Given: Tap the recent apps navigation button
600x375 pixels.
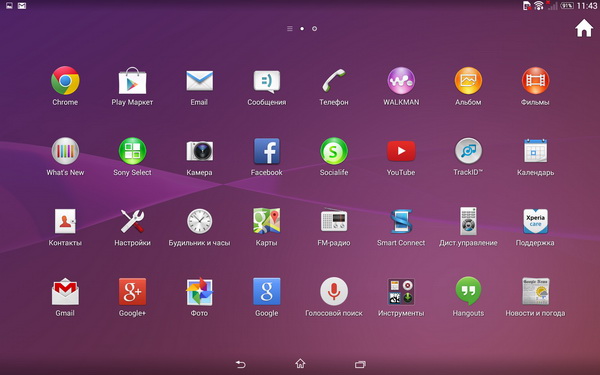Looking at the screenshot, I should click(360, 364).
